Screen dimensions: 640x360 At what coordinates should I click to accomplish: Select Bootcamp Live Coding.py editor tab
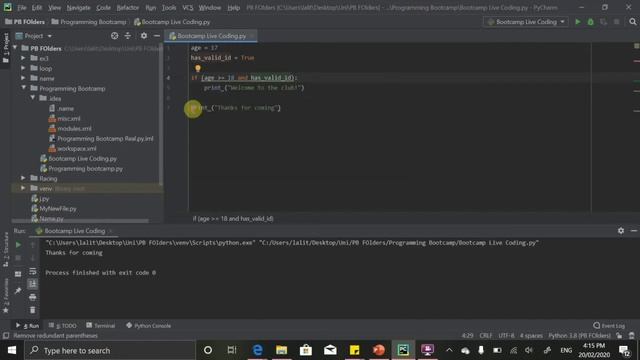(211, 36)
